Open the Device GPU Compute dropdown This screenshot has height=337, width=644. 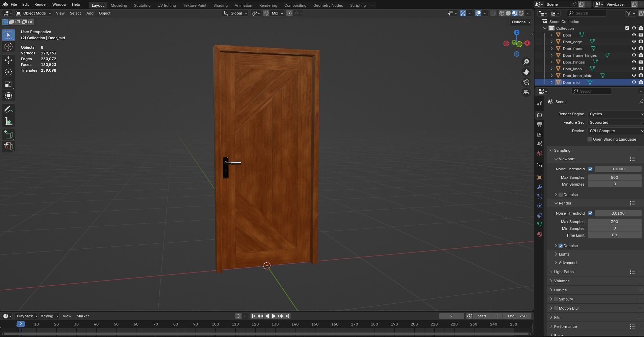pyautogui.click(x=616, y=131)
